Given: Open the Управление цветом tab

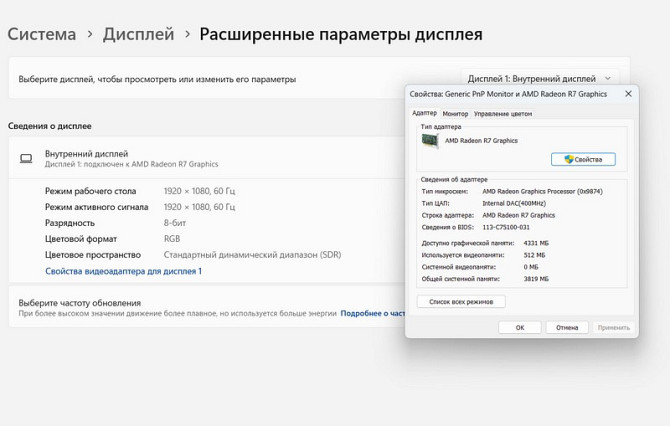Looking at the screenshot, I should pos(503,114).
